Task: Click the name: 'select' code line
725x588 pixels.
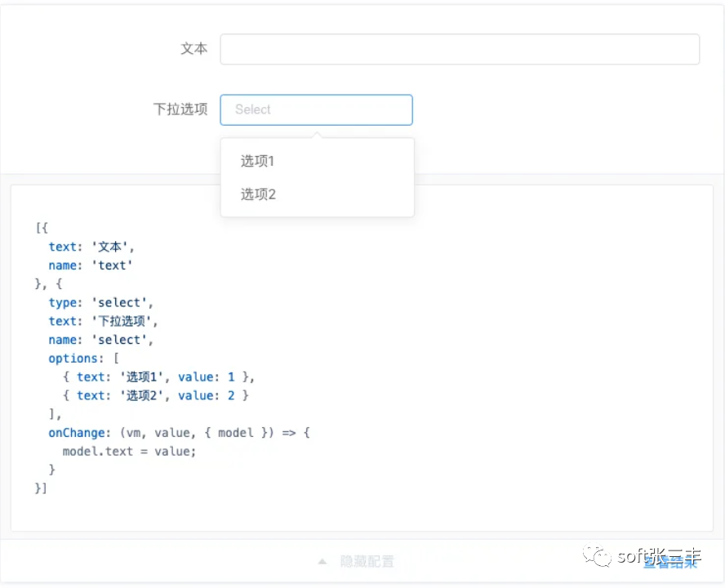Action: [100, 340]
